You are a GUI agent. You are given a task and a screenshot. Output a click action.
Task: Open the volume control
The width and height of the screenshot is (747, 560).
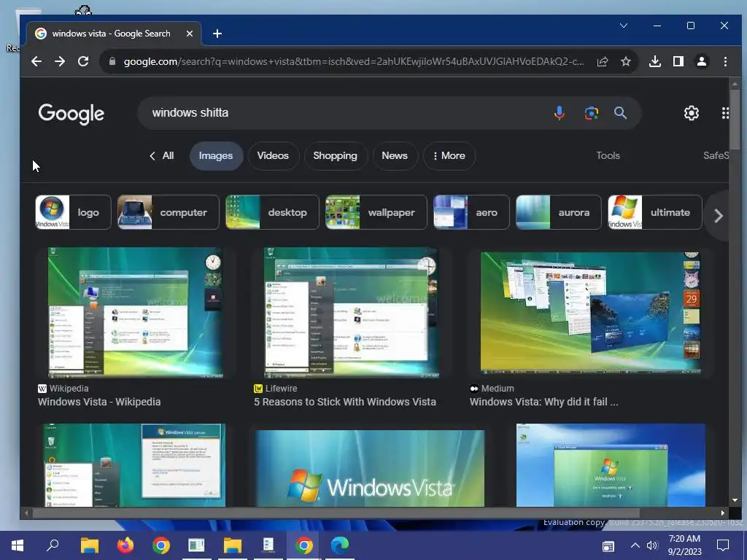pos(651,545)
